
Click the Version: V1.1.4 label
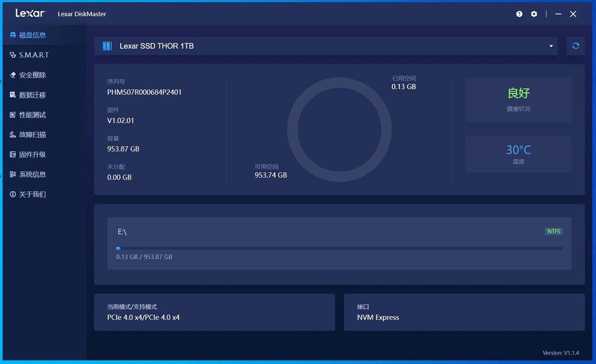[561, 353]
